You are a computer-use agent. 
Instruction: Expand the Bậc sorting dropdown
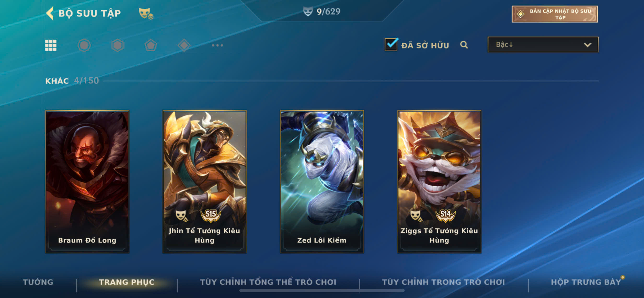point(543,45)
